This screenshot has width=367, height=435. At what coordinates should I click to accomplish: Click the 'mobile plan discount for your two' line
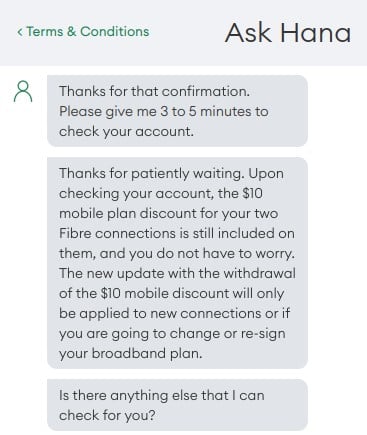[x=168, y=213]
